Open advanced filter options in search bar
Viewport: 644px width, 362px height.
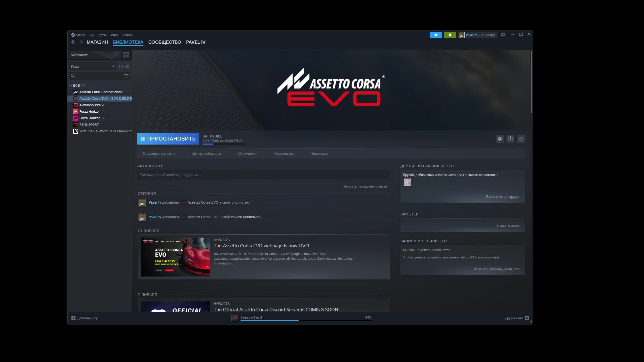click(x=126, y=76)
